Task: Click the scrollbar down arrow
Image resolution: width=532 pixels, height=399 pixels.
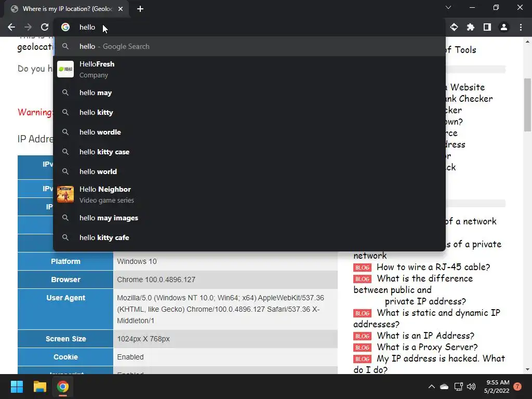Action: pos(527,369)
